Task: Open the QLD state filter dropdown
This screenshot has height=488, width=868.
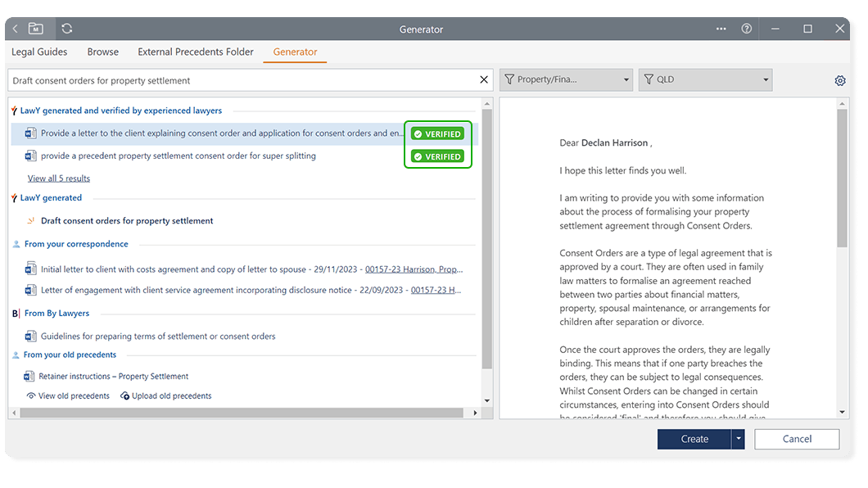Action: [x=705, y=79]
